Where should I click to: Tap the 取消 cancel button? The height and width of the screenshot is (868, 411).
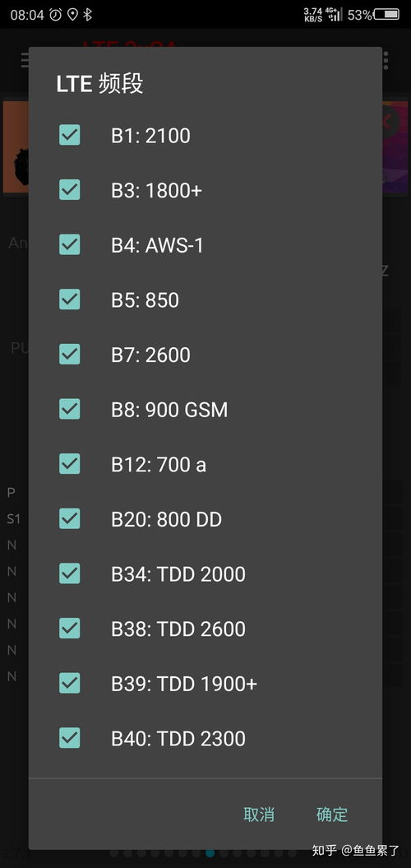tap(259, 815)
